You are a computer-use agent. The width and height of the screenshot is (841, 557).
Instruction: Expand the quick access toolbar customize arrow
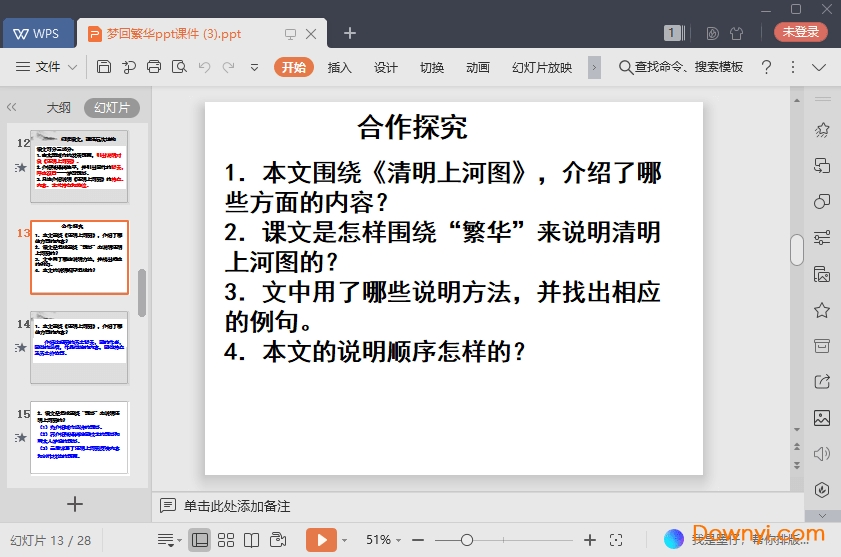(254, 67)
